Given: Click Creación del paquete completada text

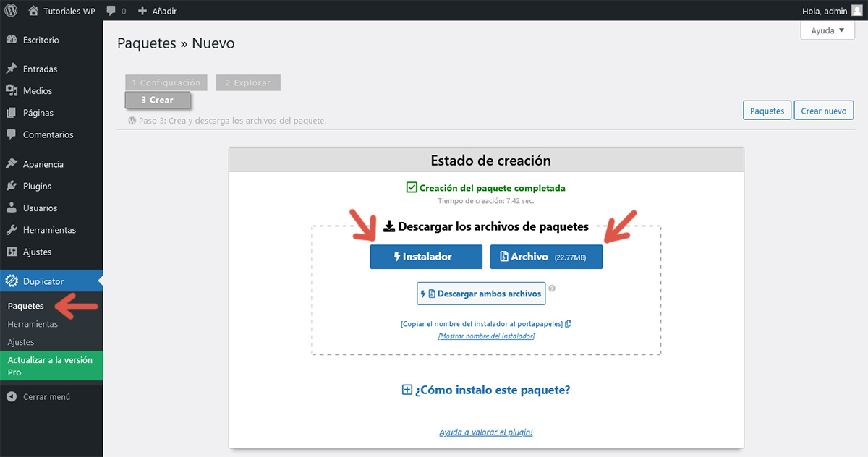Looking at the screenshot, I should point(493,188).
